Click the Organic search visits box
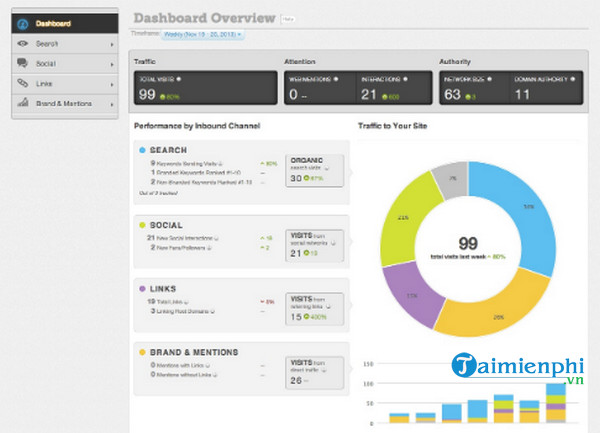Screen dimensions: 600x433 (314, 170)
